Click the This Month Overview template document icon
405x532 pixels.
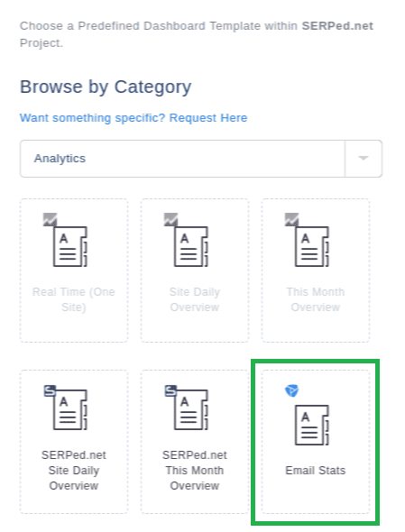coord(312,246)
